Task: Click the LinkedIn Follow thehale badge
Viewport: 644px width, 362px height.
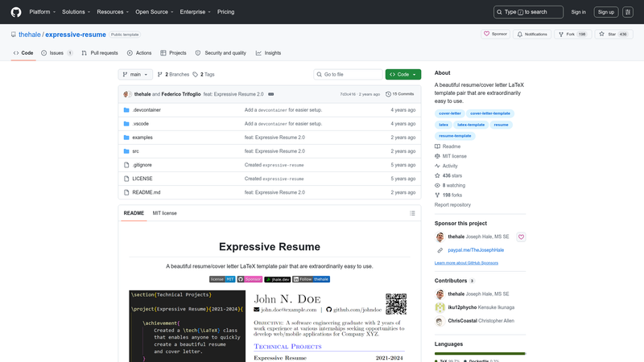Action: tap(311, 279)
